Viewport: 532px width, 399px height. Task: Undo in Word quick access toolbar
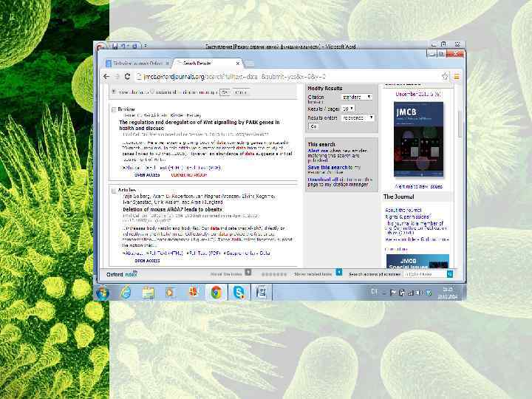[x=123, y=46]
